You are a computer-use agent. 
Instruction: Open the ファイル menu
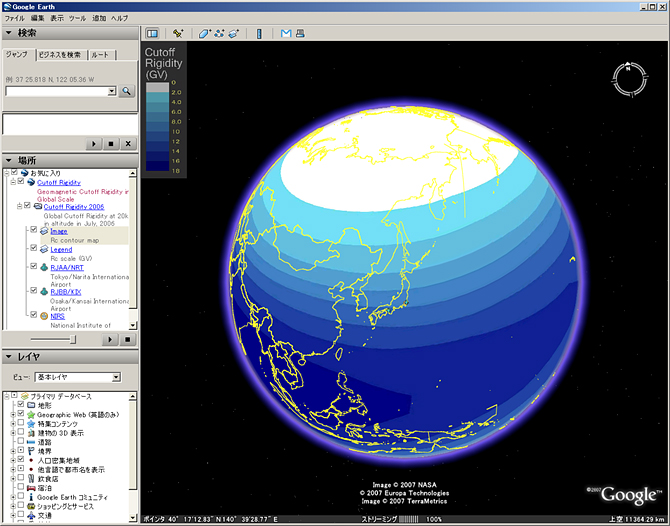[15, 18]
